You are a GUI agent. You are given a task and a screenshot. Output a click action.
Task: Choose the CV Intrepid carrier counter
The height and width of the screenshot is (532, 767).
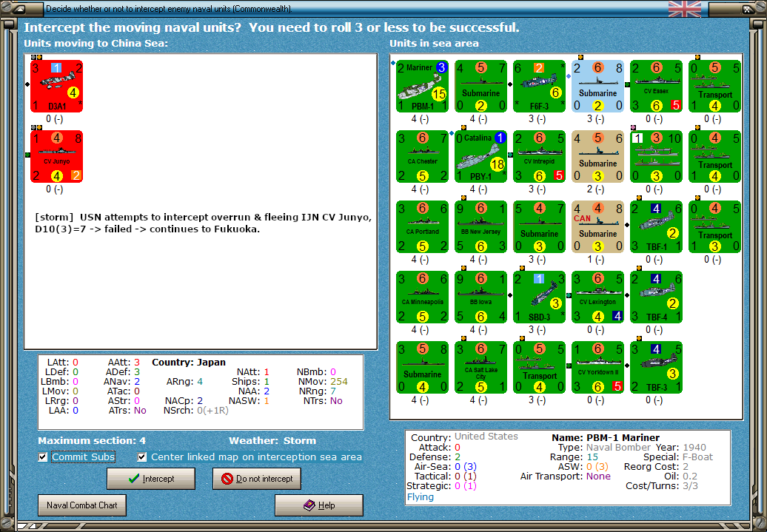[540, 157]
